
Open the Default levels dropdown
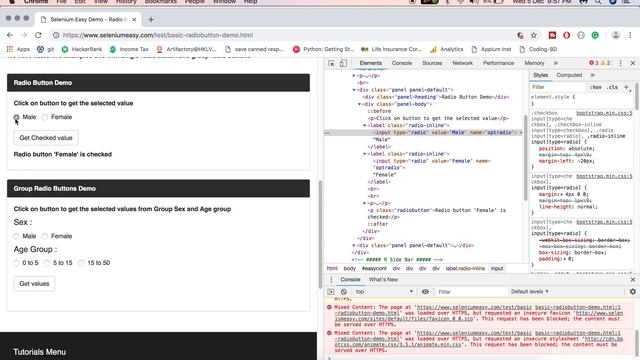(x=529, y=292)
